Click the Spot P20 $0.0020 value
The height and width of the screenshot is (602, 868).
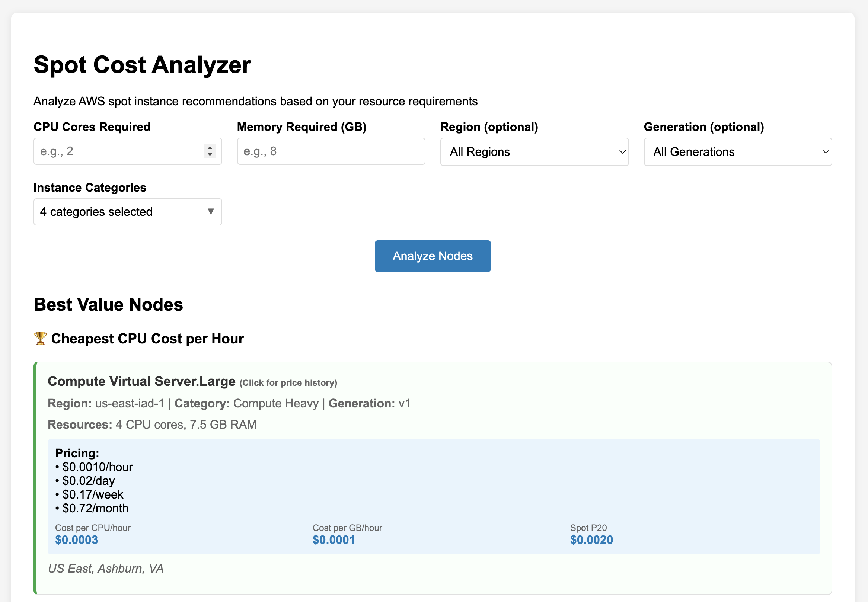(591, 540)
